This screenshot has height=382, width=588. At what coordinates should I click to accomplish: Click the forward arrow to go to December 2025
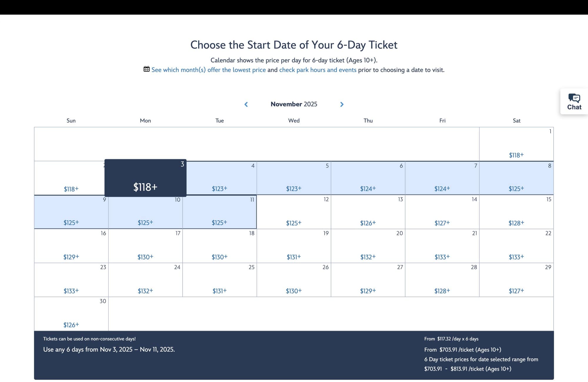coord(342,104)
